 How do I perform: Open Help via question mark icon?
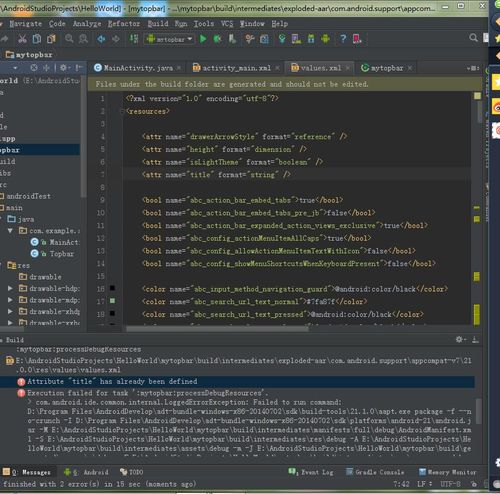pyautogui.click(x=343, y=39)
